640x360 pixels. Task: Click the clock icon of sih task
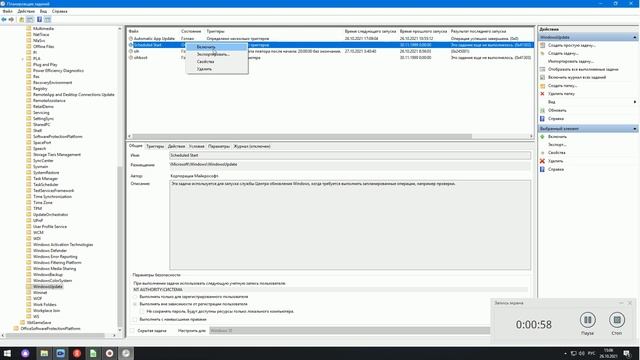coord(131,51)
